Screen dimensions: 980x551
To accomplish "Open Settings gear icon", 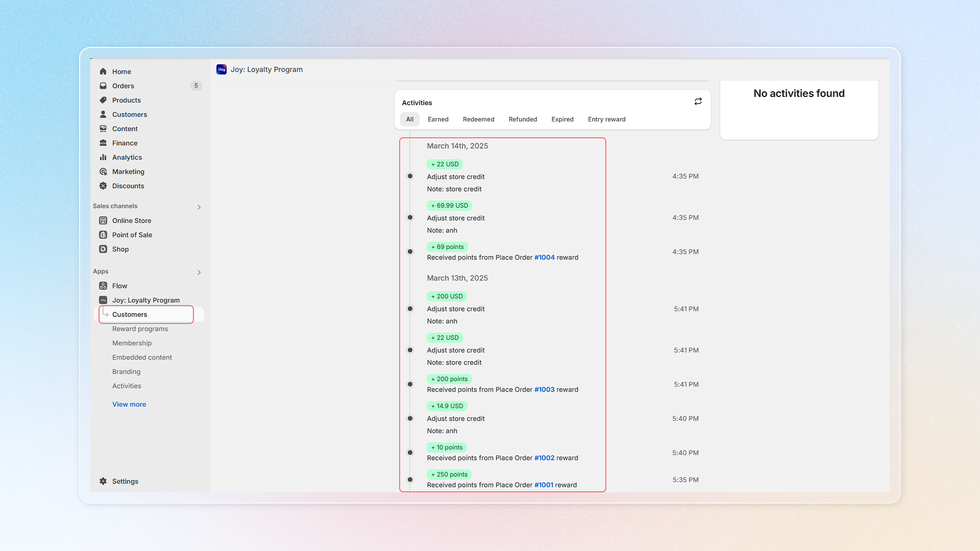I will pyautogui.click(x=103, y=481).
